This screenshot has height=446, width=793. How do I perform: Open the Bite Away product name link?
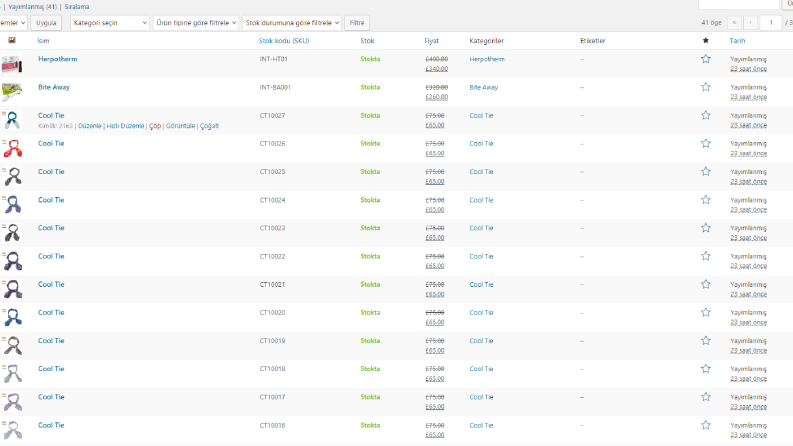click(54, 87)
